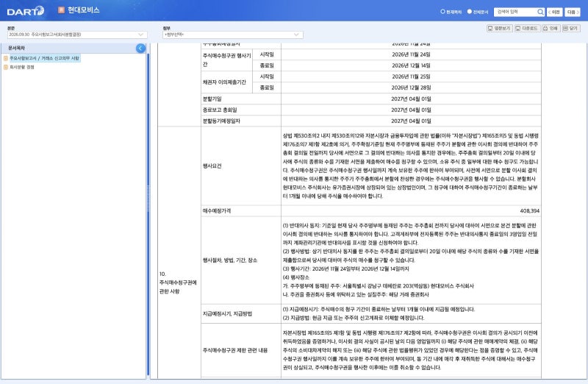Click the 분할기일 row label
This screenshot has width=588, height=384.
click(212, 99)
